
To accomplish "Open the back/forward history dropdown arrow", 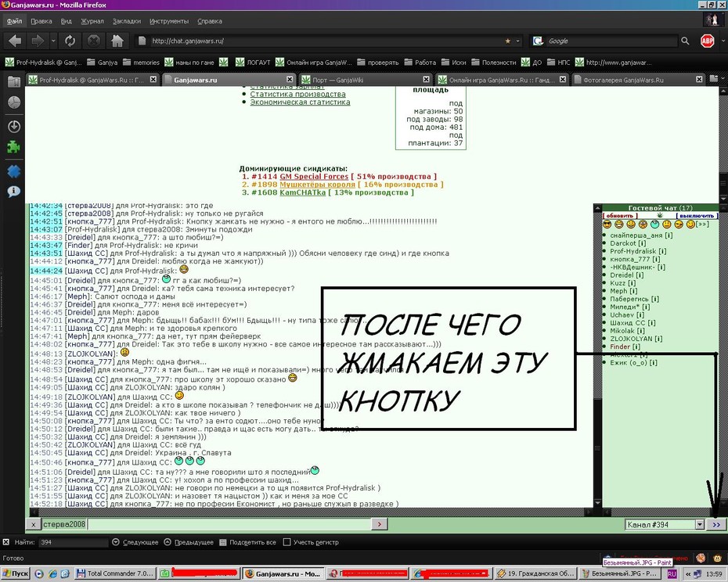I will click(x=53, y=41).
